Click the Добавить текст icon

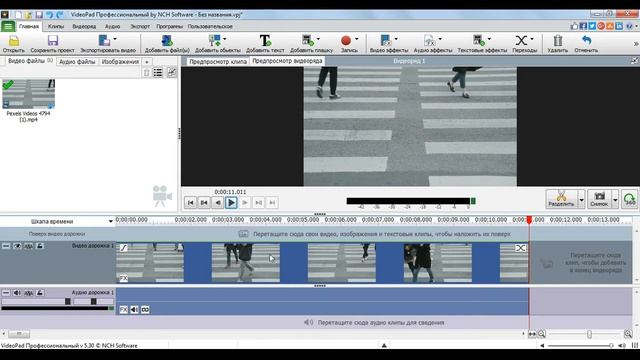tap(265, 40)
